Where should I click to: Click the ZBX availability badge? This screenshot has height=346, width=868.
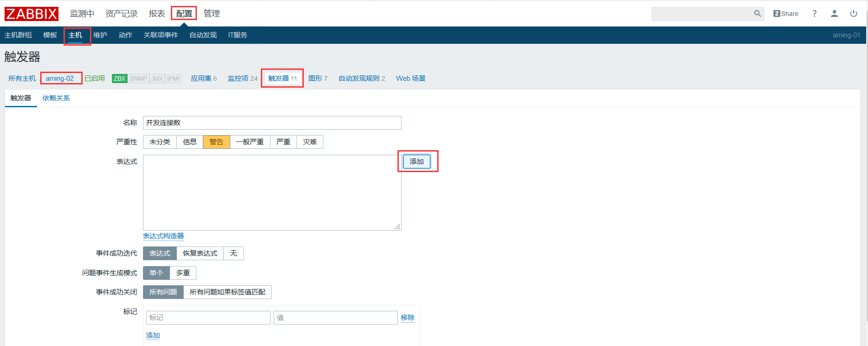[x=120, y=79]
